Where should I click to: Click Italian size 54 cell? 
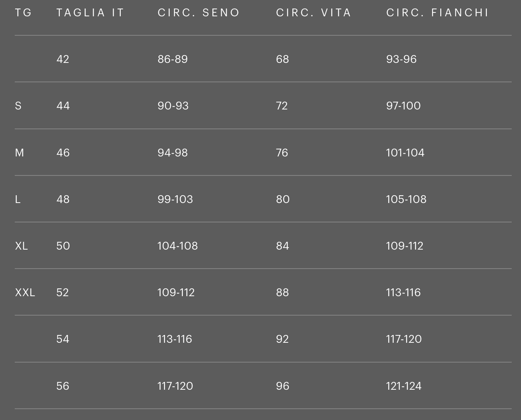[x=63, y=339]
